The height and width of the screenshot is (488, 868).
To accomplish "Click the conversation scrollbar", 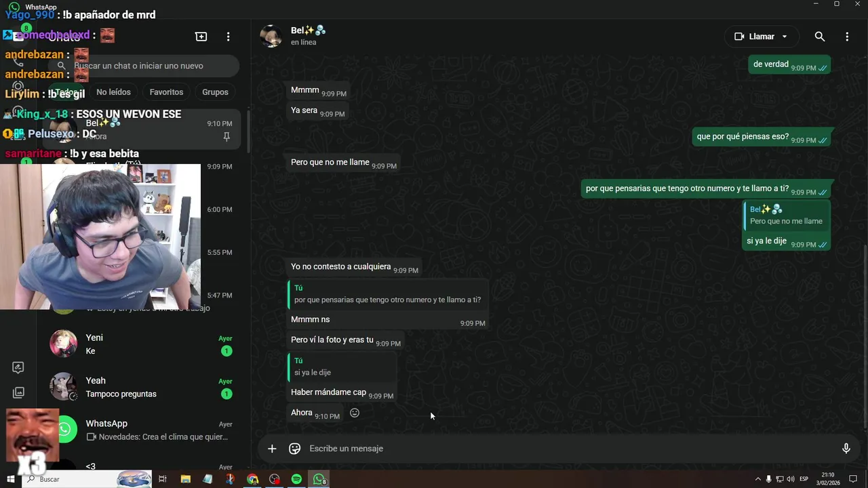I will tap(865, 335).
